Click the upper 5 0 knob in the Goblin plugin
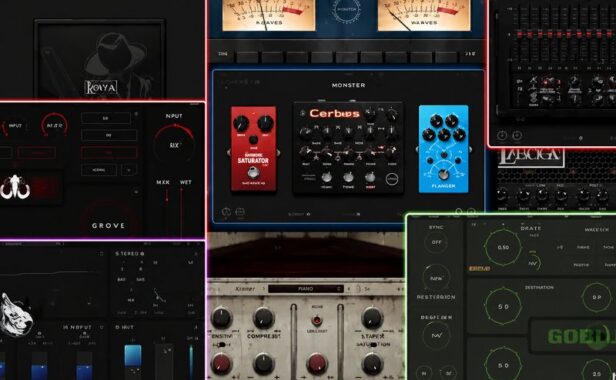Viewport: 616px width, 380px height. [503, 307]
